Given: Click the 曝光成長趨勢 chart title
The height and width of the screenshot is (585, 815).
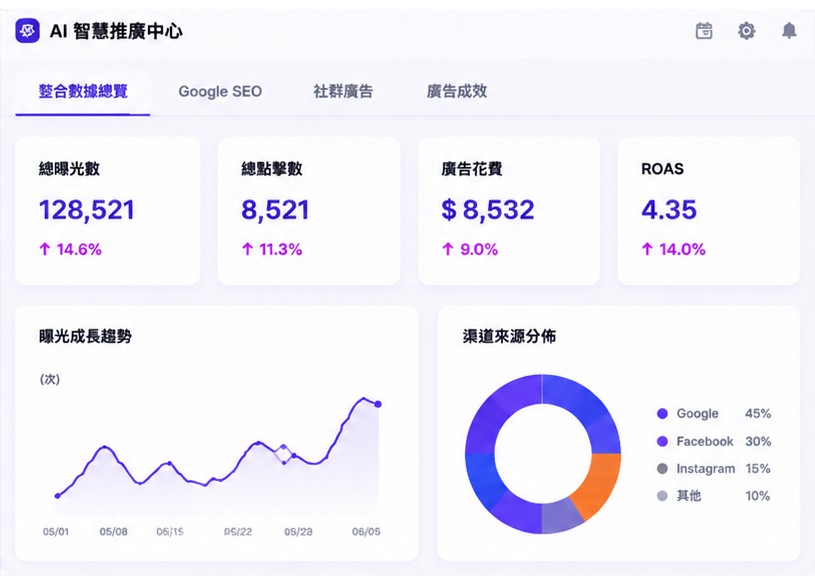Looking at the screenshot, I should [x=85, y=336].
